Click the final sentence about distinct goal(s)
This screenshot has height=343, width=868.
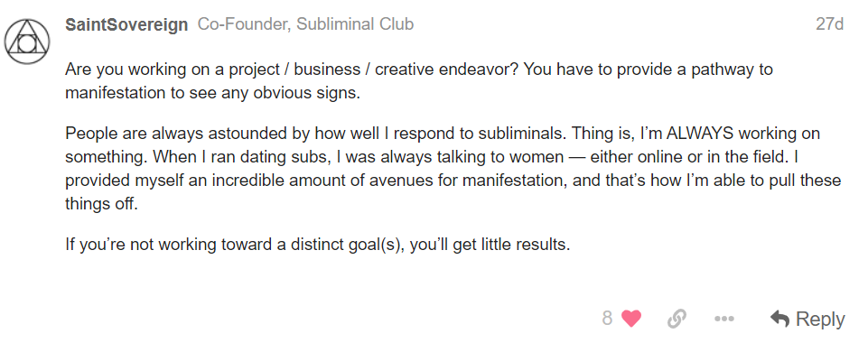click(x=318, y=245)
